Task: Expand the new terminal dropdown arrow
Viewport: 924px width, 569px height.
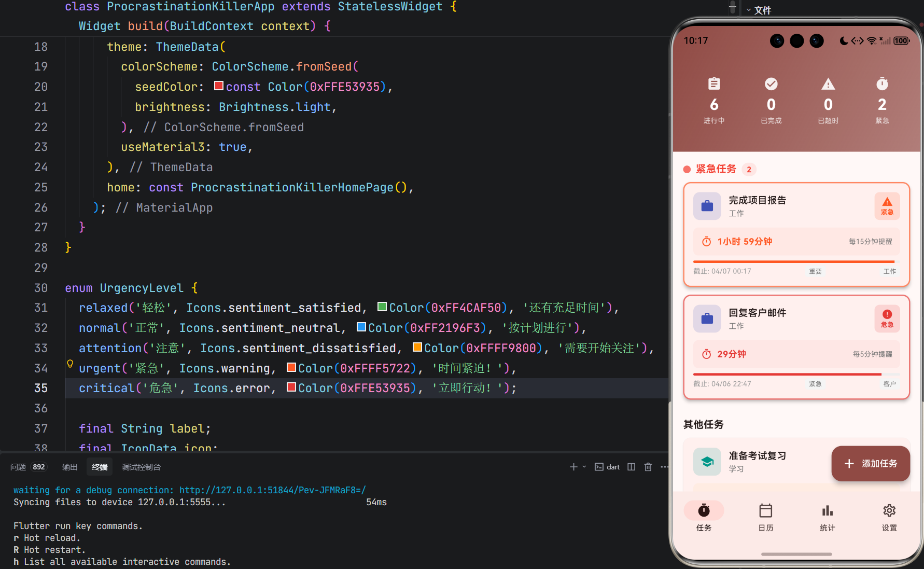Action: point(584,467)
